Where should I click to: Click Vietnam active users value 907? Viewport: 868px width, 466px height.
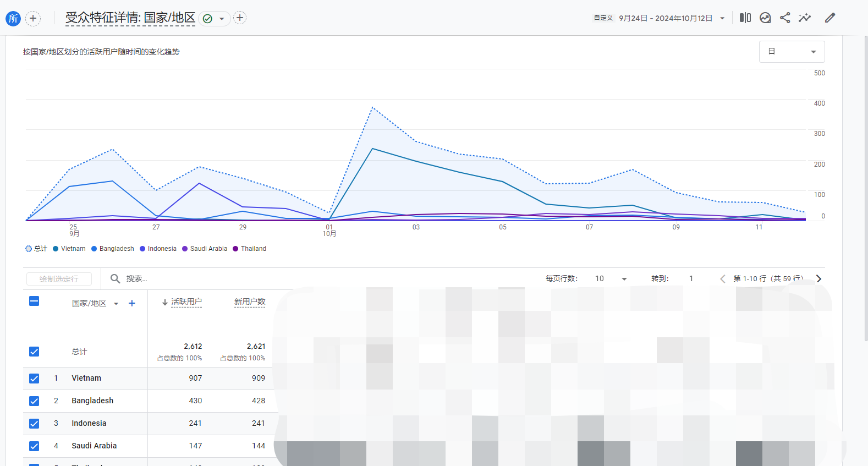pyautogui.click(x=195, y=378)
